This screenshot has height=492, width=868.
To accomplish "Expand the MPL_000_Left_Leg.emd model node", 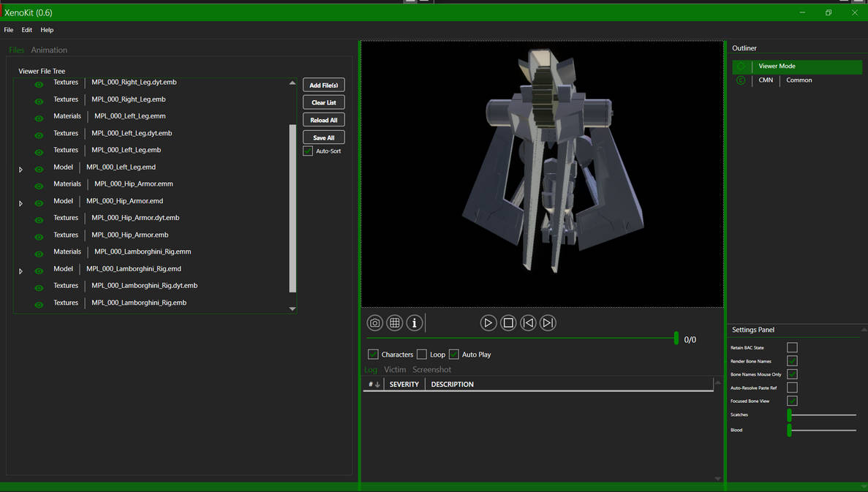I will tap(21, 170).
